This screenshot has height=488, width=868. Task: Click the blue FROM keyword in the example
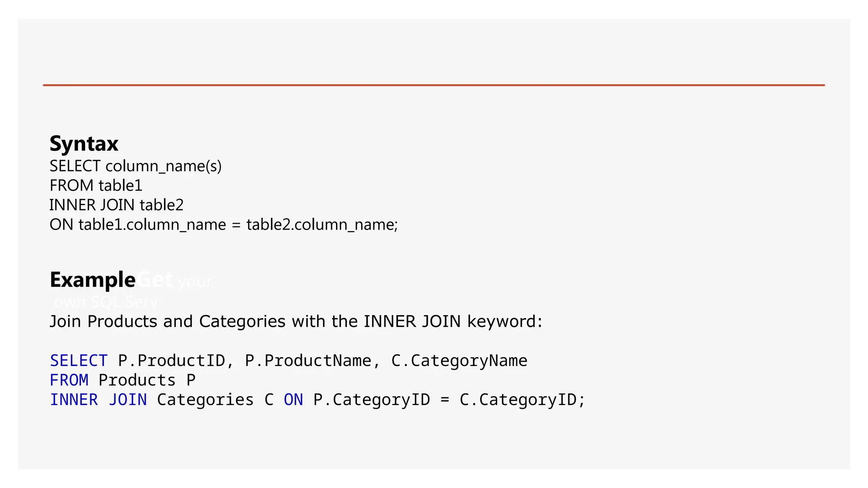(x=69, y=380)
